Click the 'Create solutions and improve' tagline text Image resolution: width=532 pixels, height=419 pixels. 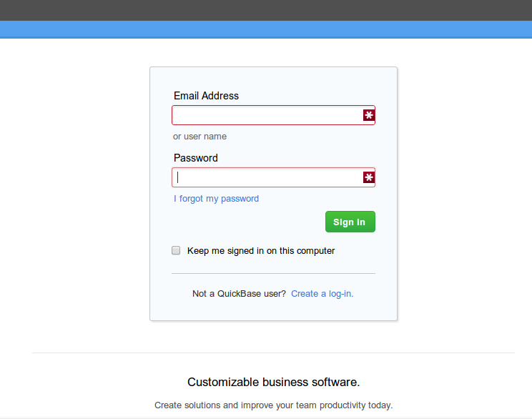coord(273,405)
